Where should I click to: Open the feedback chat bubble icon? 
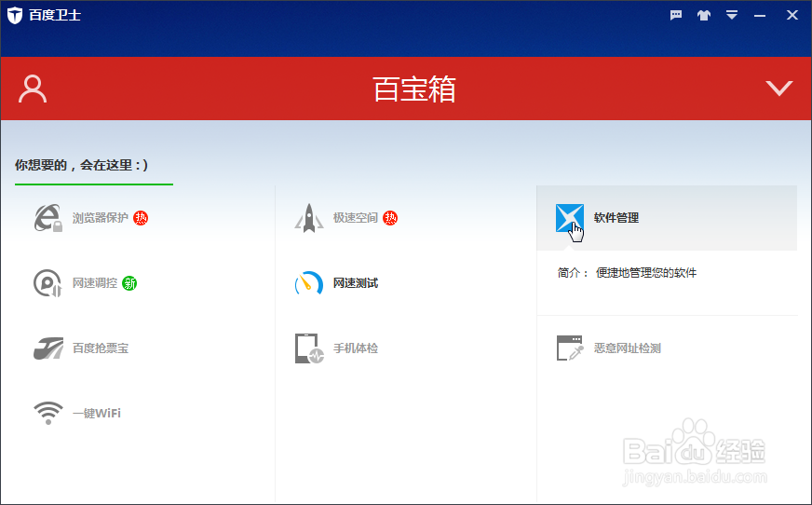coord(676,15)
